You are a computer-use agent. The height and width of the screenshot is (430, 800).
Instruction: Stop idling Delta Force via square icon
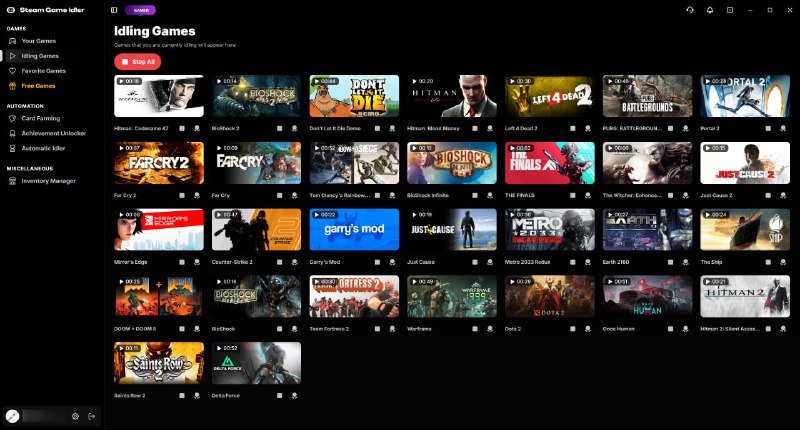[x=280, y=396]
